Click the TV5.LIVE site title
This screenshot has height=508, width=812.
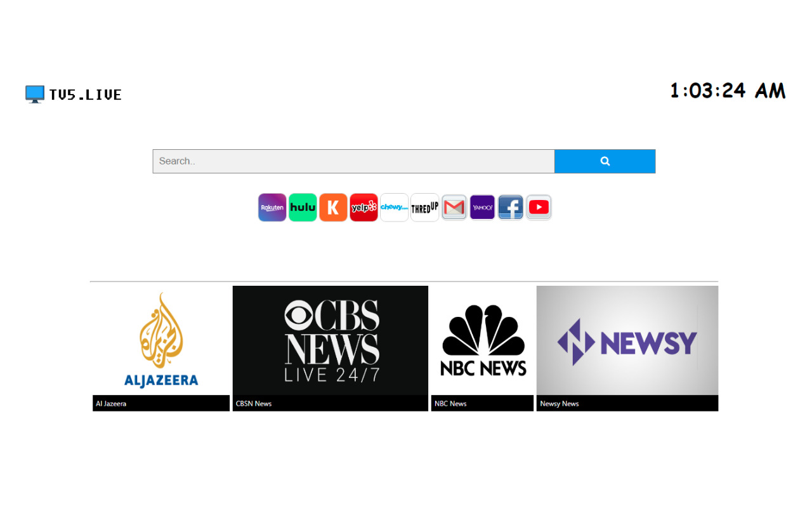[85, 95]
